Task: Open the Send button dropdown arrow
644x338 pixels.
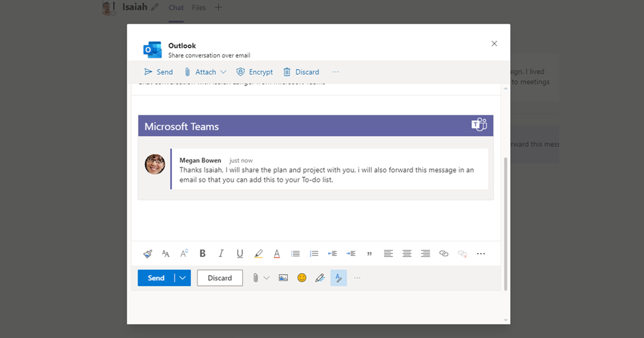Action: pyautogui.click(x=182, y=277)
